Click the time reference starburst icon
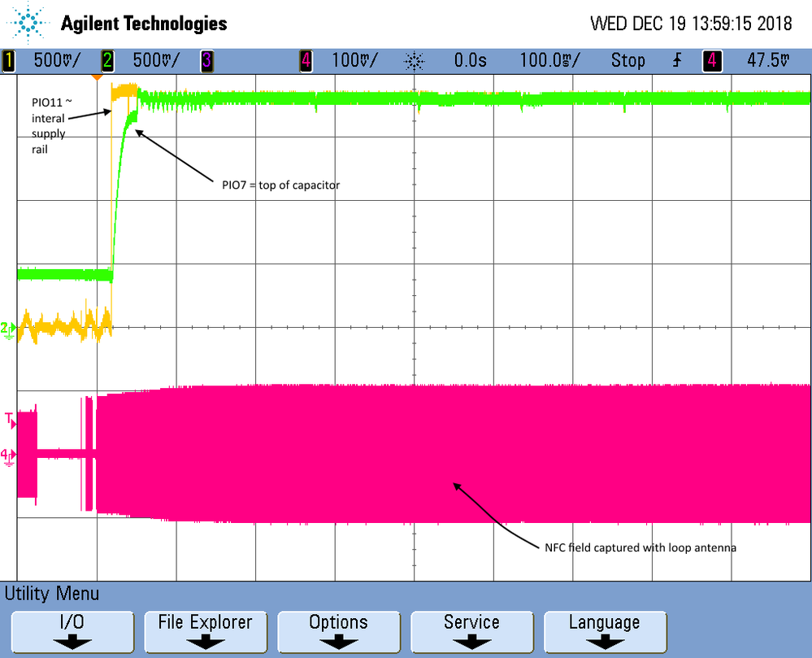Image resolution: width=812 pixels, height=658 pixels. (414, 61)
